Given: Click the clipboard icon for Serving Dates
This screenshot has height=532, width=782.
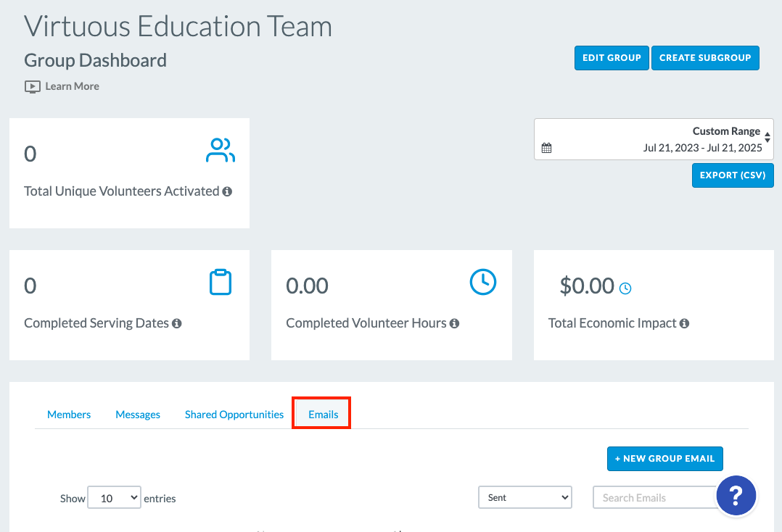Looking at the screenshot, I should [x=221, y=282].
